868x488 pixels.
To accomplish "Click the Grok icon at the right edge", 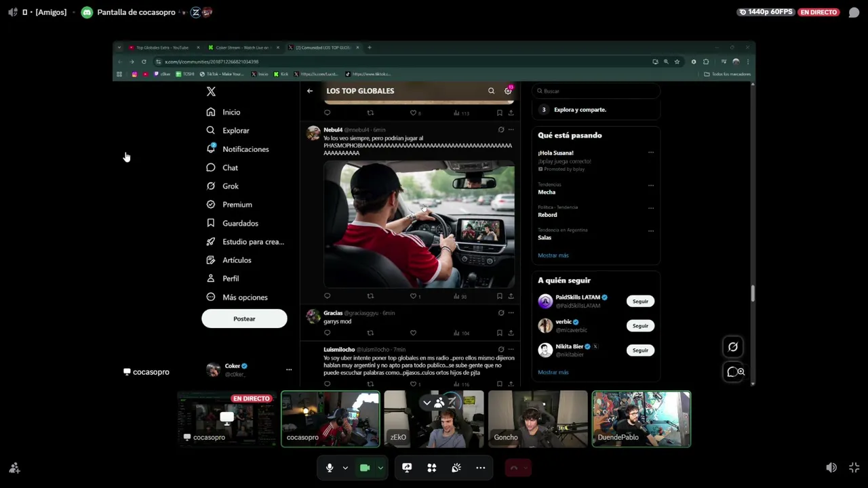I will click(733, 347).
